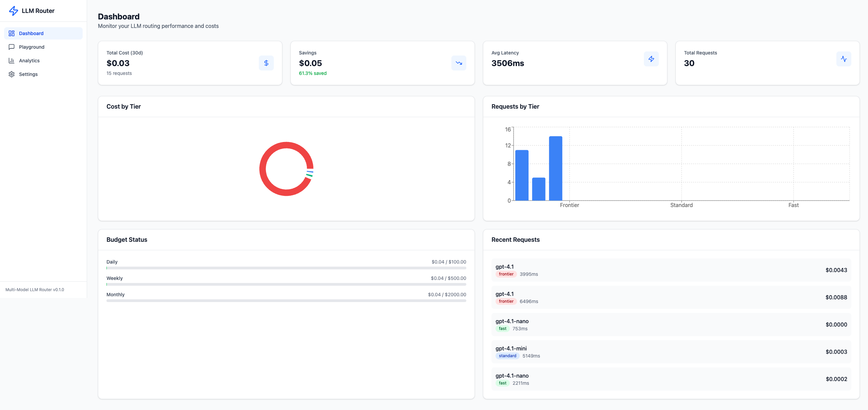Image resolution: width=868 pixels, height=410 pixels.
Task: Click the Monthly budget progress bar
Action: pyautogui.click(x=286, y=301)
